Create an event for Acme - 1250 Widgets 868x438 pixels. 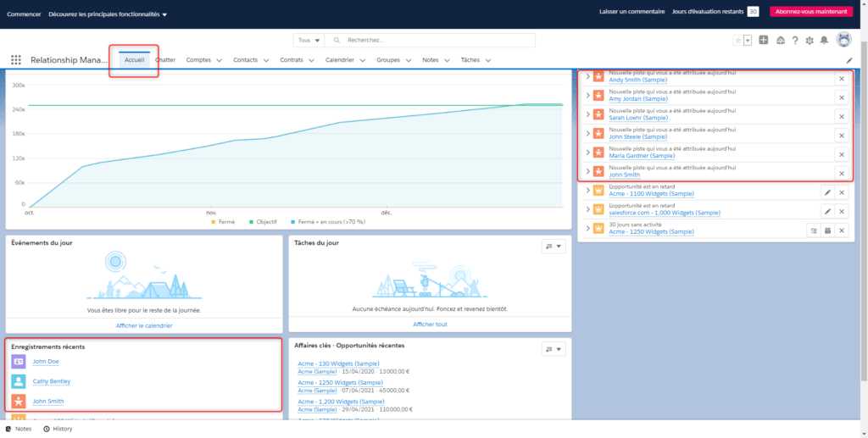[x=827, y=230]
